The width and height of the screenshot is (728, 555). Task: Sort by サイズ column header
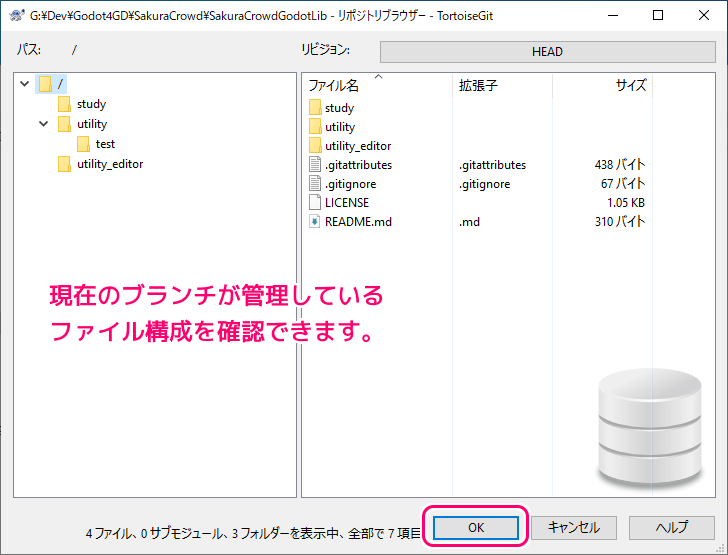point(602,85)
